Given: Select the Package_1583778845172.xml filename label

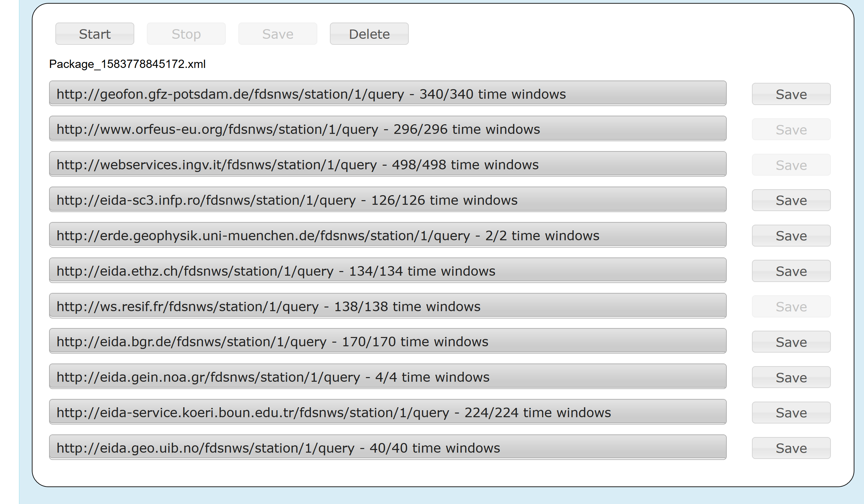Looking at the screenshot, I should pos(127,64).
